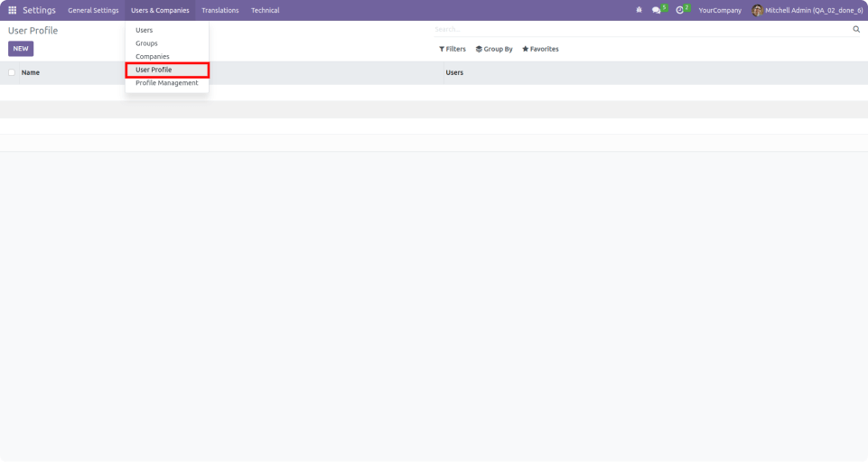Expand the Group By dropdown

point(494,49)
